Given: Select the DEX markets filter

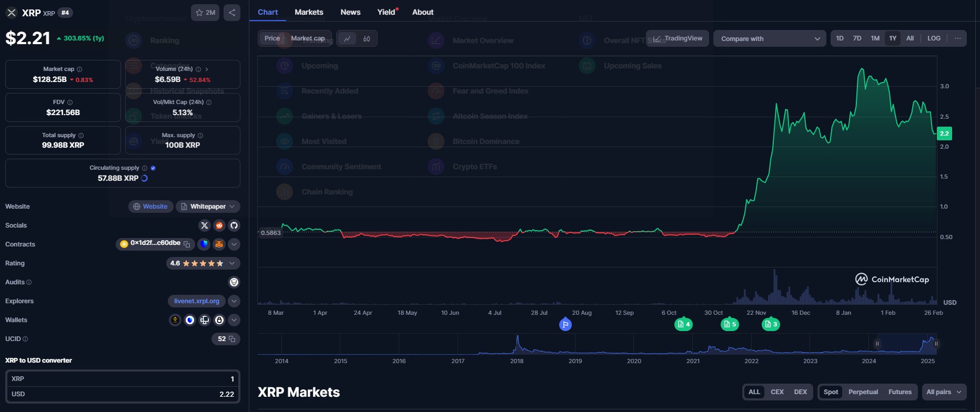Looking at the screenshot, I should [800, 392].
